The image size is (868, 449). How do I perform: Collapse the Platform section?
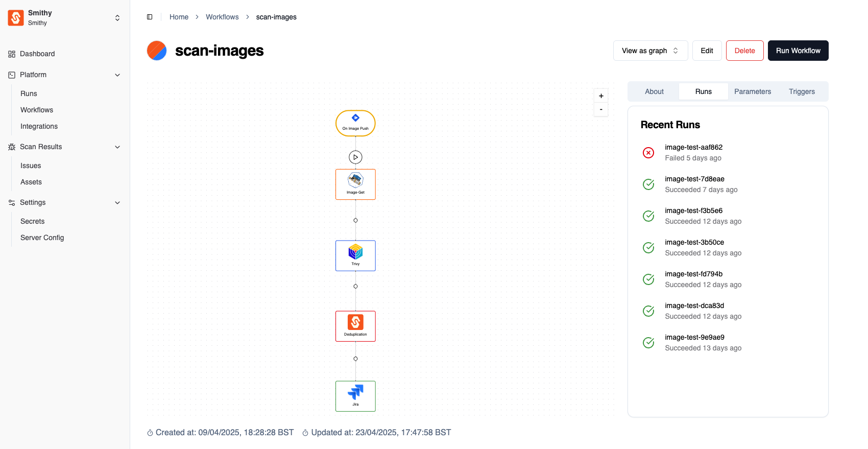[x=117, y=75]
